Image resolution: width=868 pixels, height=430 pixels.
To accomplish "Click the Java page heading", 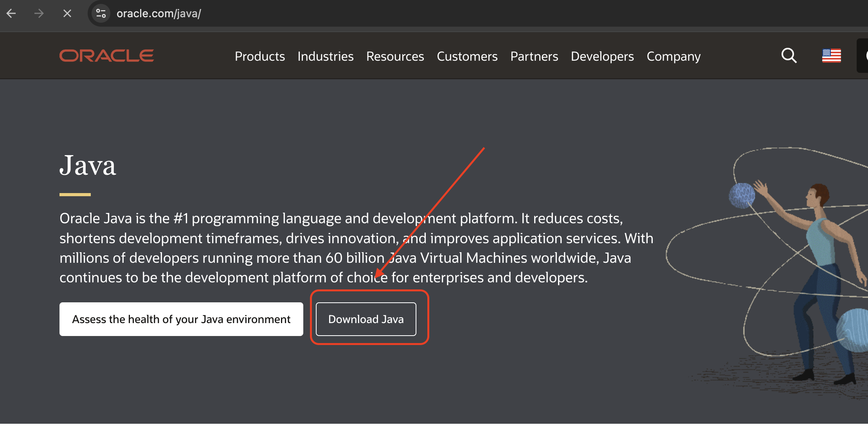I will pyautogui.click(x=88, y=165).
